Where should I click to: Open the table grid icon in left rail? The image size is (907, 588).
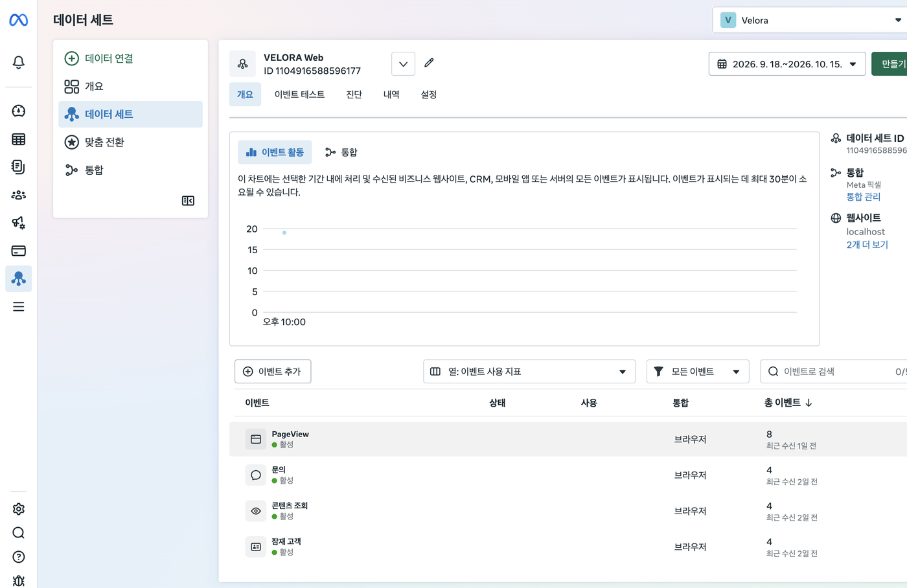pyautogui.click(x=18, y=139)
